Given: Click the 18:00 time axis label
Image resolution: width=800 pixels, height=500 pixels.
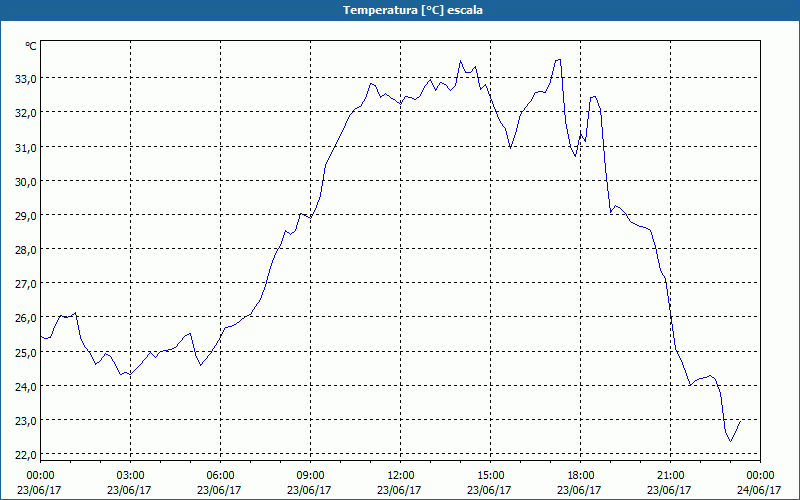Looking at the screenshot, I should pyautogui.click(x=581, y=476).
